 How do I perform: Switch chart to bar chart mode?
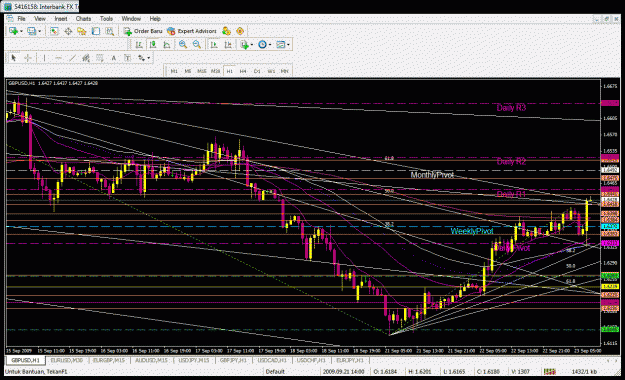pyautogui.click(x=139, y=45)
